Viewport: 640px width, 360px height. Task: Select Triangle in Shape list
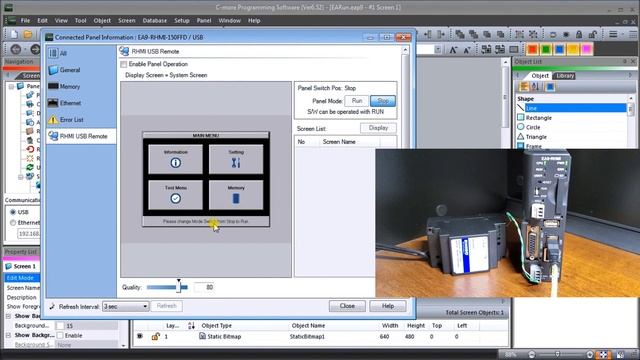tap(536, 137)
